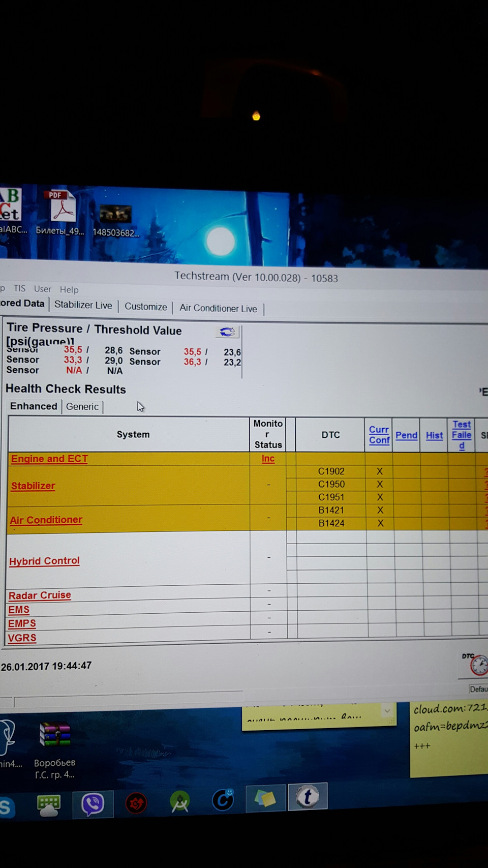Select DTC code B1424

click(331, 523)
